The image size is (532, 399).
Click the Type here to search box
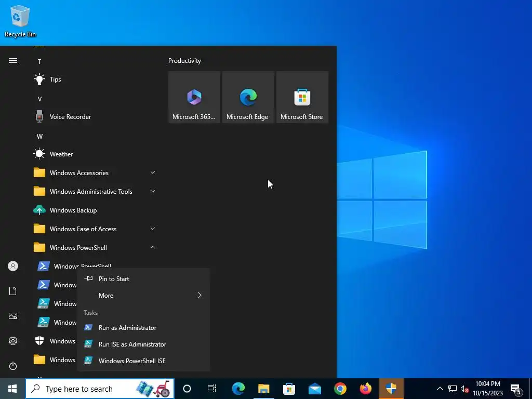pos(100,389)
